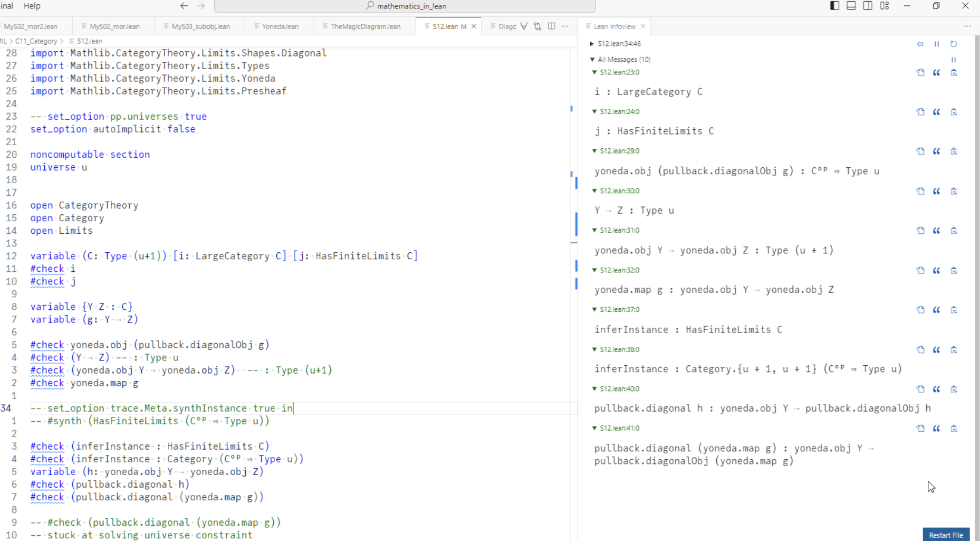Collapse the S12.lean:32:0 message

pyautogui.click(x=594, y=270)
